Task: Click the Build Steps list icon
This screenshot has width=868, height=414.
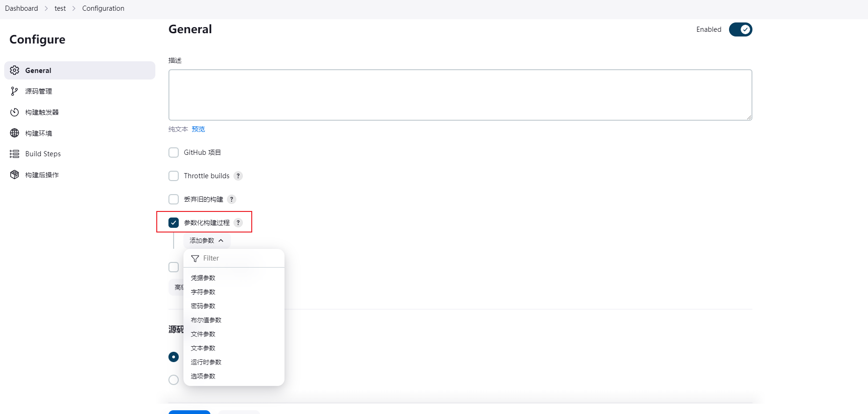Action: tap(15, 154)
